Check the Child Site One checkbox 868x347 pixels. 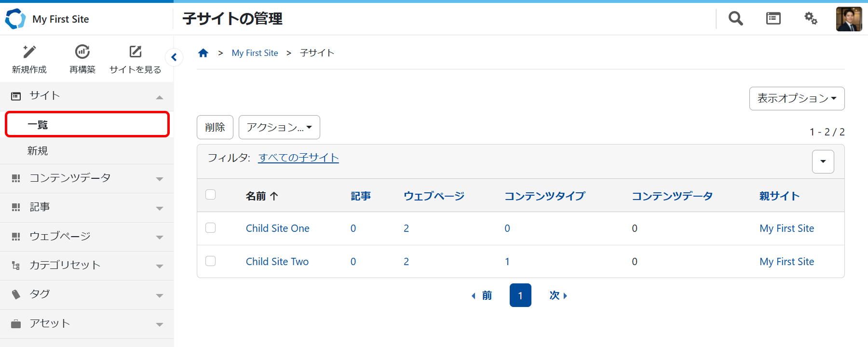[x=211, y=228]
